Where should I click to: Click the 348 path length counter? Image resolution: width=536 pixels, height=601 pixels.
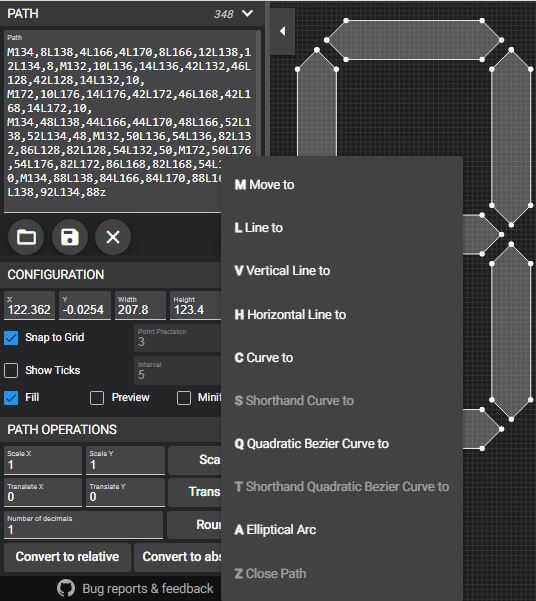pyautogui.click(x=224, y=14)
